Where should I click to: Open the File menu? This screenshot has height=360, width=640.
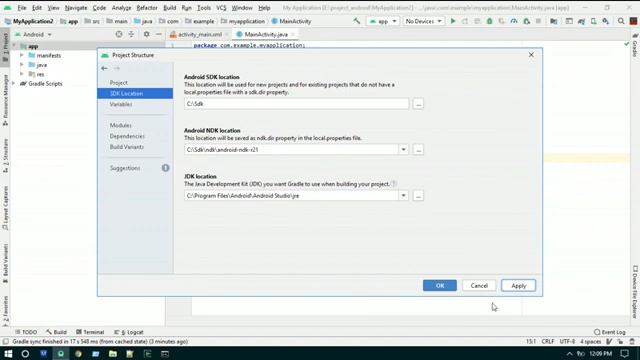(22, 8)
